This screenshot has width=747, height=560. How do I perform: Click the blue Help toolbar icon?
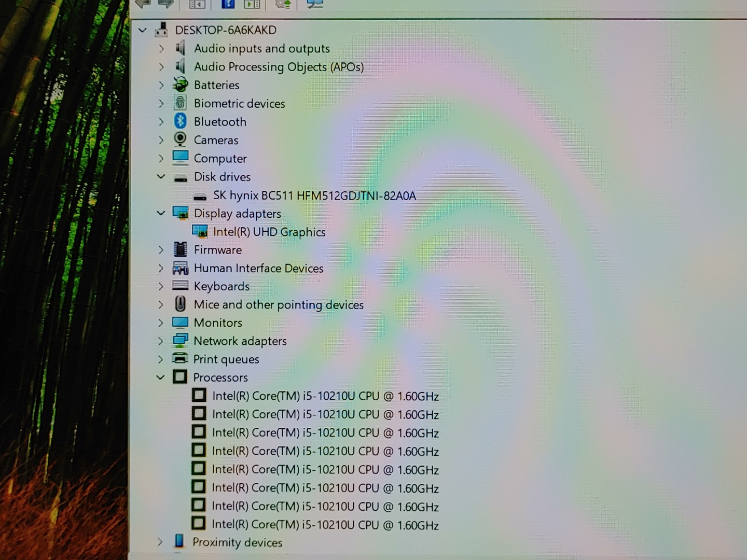(227, 4)
